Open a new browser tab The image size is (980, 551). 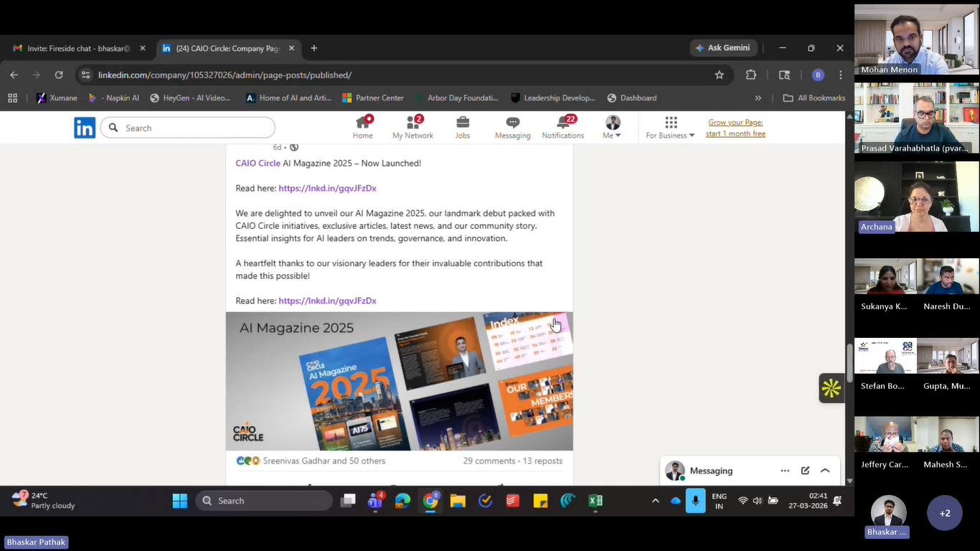click(x=314, y=48)
